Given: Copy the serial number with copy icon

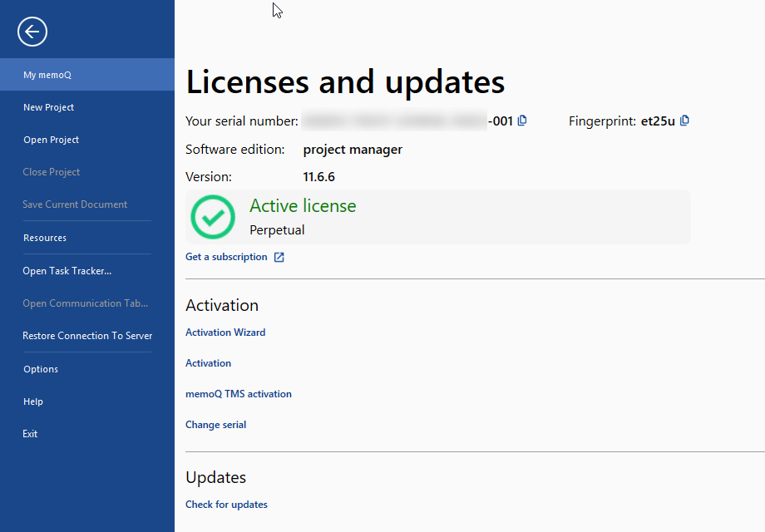Looking at the screenshot, I should pyautogui.click(x=522, y=121).
